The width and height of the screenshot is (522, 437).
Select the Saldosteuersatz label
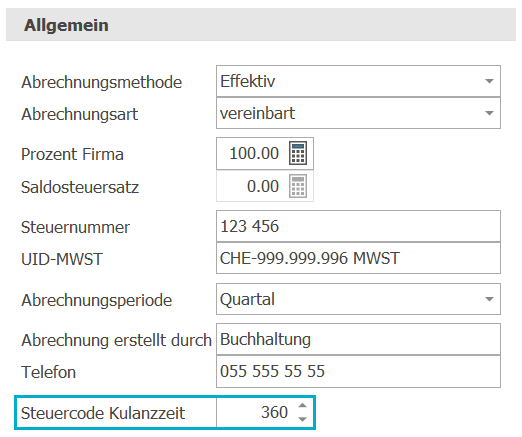click(x=80, y=187)
